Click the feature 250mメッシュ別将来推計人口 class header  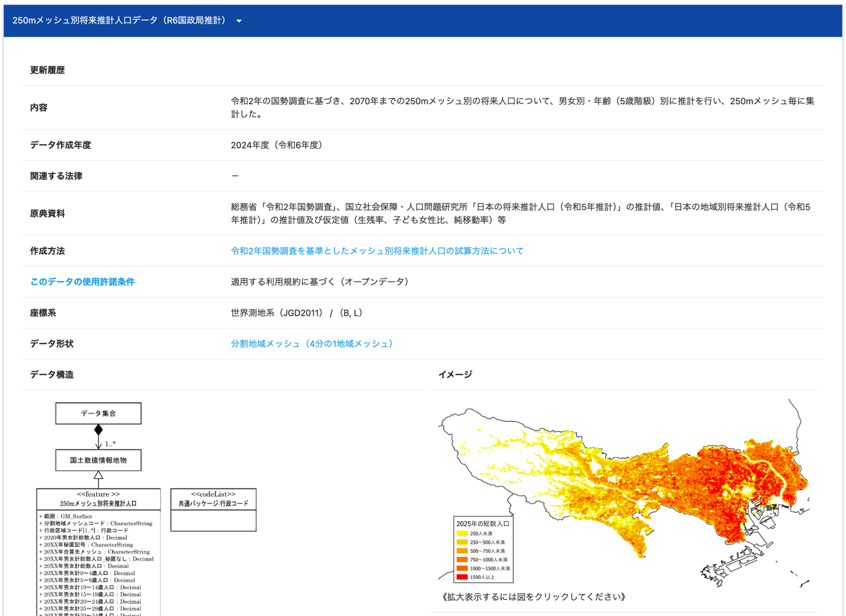point(98,499)
